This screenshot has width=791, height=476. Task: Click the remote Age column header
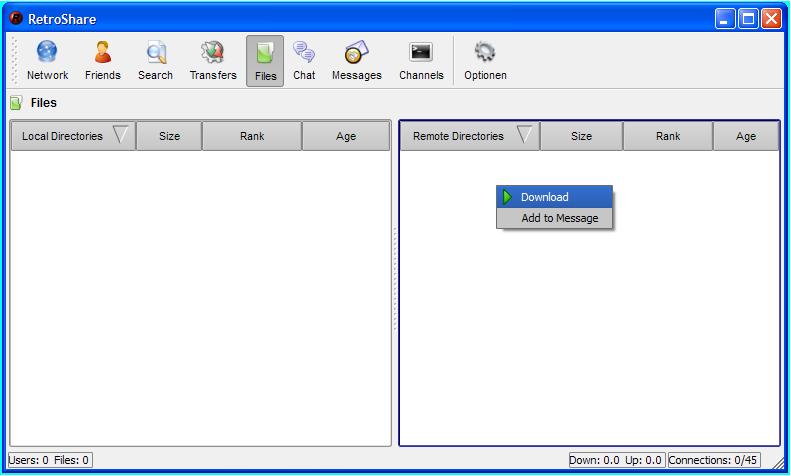746,136
